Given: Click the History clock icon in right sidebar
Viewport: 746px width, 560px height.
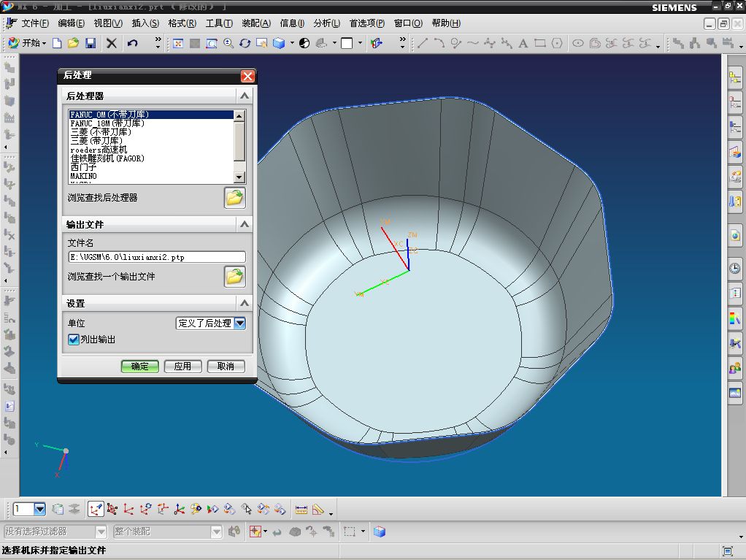Looking at the screenshot, I should point(734,268).
